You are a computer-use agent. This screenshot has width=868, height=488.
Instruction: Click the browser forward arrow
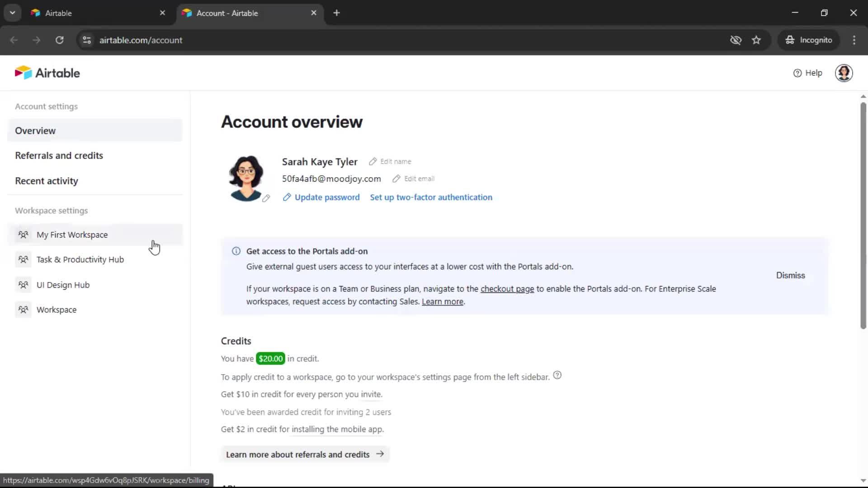[x=36, y=40]
